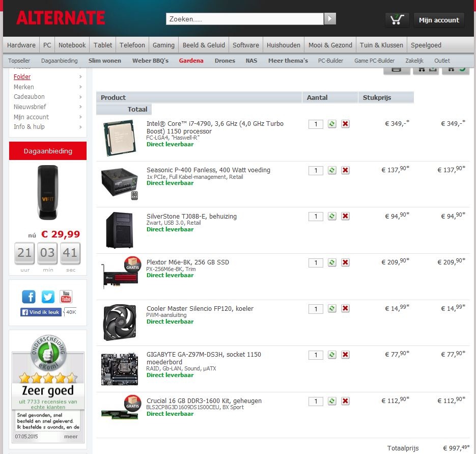The height and width of the screenshot is (454, 476).
Task: Delete Seasonic P-400 Fanless voeding from cart
Action: click(345, 170)
